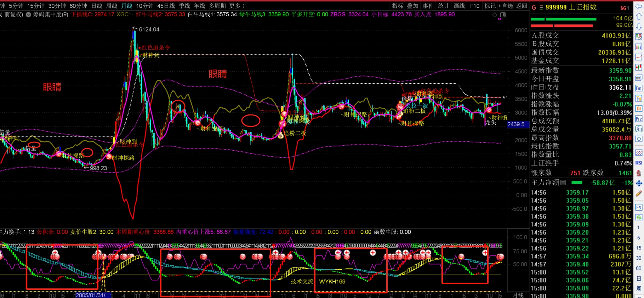
Task: Switch to the 日线 period tab
Action: coord(97,6)
